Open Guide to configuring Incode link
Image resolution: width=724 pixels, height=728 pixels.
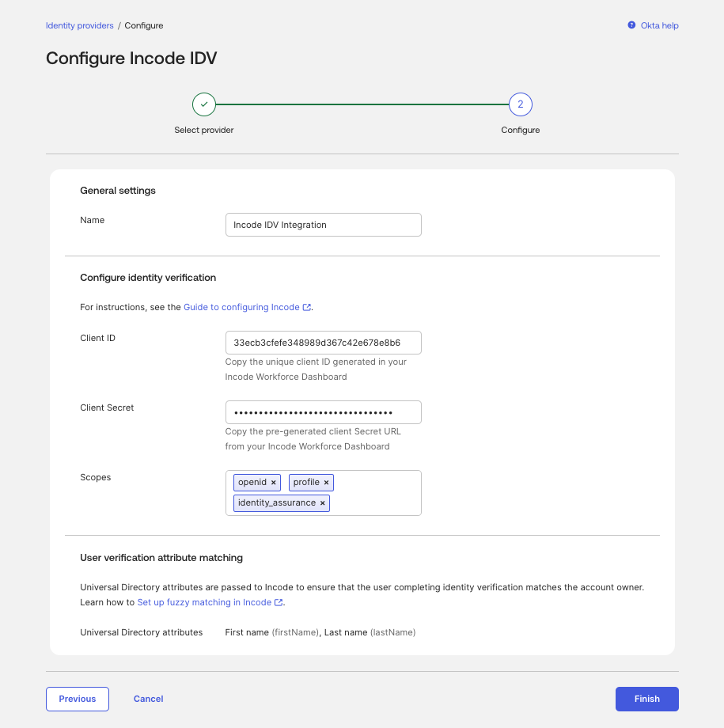[241, 307]
